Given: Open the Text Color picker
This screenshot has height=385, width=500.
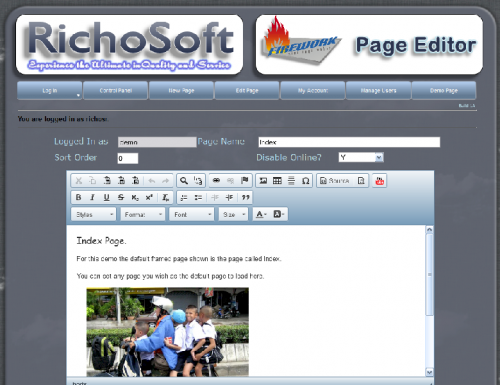Looking at the screenshot, I should click(261, 214).
